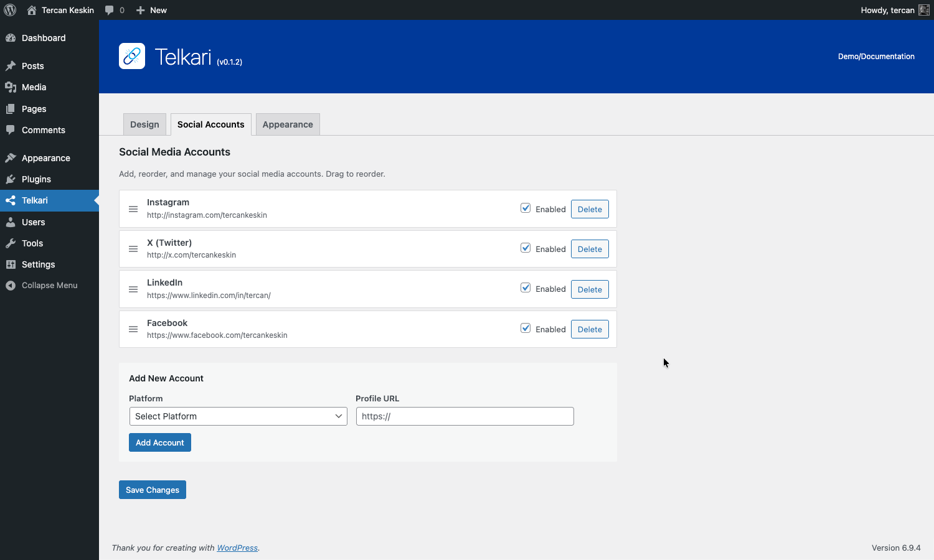
Task: Delete the Facebook account entry
Action: 589,329
